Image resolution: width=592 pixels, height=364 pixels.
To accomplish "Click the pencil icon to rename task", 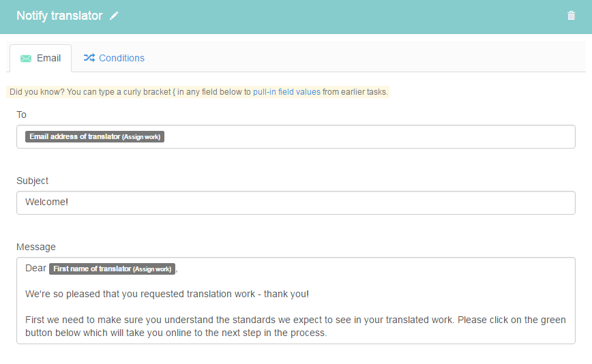I will click(114, 16).
